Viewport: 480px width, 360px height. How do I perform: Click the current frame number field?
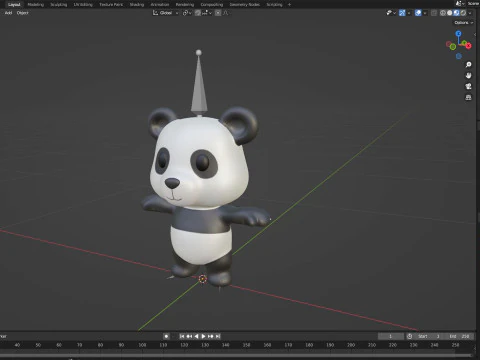pos(391,336)
